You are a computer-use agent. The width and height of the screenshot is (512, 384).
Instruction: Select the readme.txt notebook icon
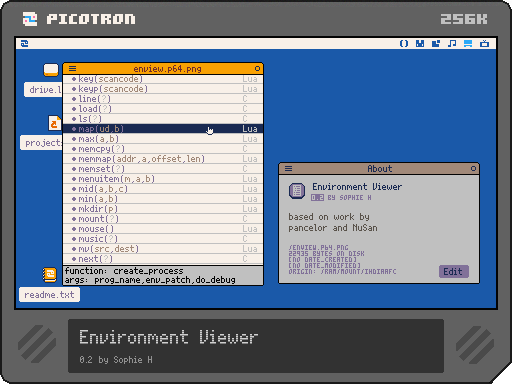[x=50, y=275]
